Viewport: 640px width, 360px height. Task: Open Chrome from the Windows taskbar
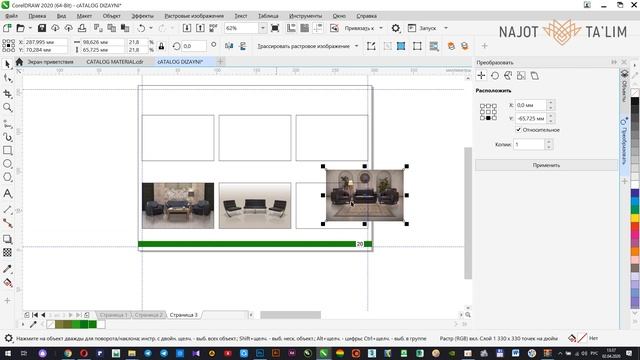68,353
